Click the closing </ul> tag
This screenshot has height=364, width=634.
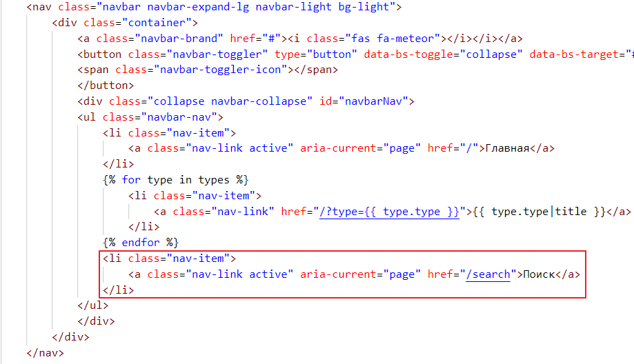93,305
